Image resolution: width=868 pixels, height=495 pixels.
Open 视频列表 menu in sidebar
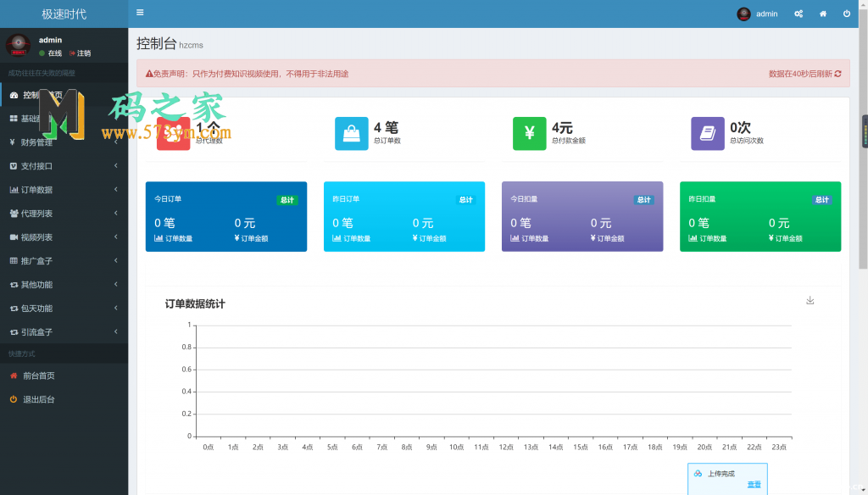[64, 237]
